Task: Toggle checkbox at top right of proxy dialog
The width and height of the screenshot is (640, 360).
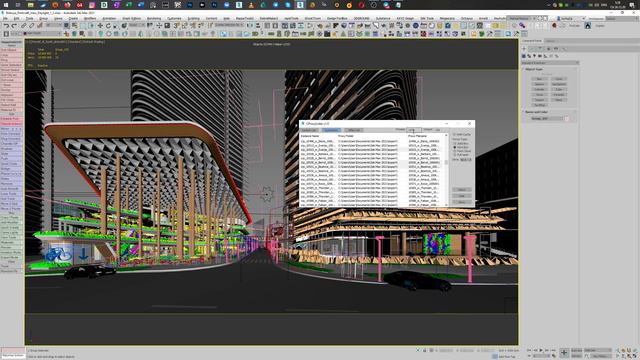Action: (454, 134)
